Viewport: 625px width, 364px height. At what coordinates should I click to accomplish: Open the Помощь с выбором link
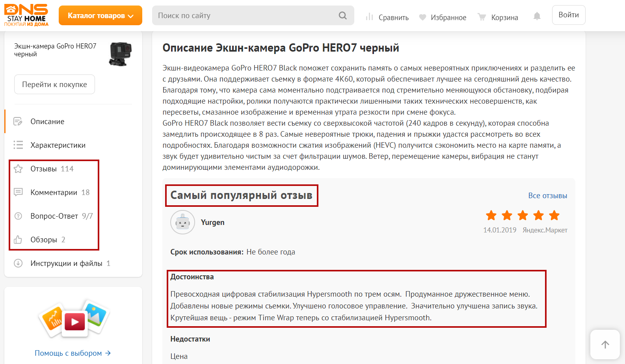click(x=73, y=353)
